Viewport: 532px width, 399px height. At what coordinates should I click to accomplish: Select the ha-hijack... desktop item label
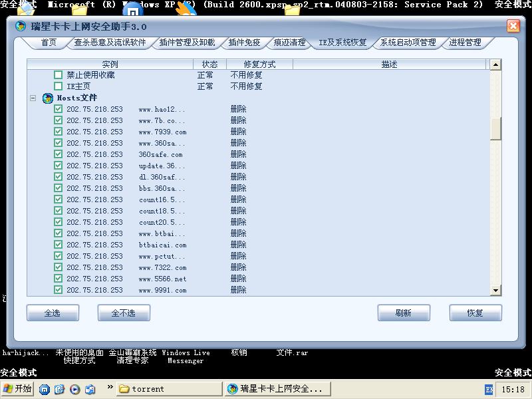click(x=26, y=353)
